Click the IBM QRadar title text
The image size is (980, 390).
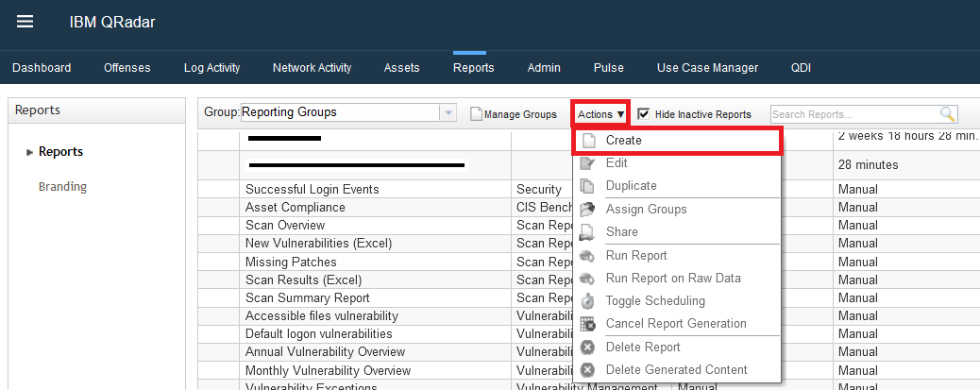112,23
